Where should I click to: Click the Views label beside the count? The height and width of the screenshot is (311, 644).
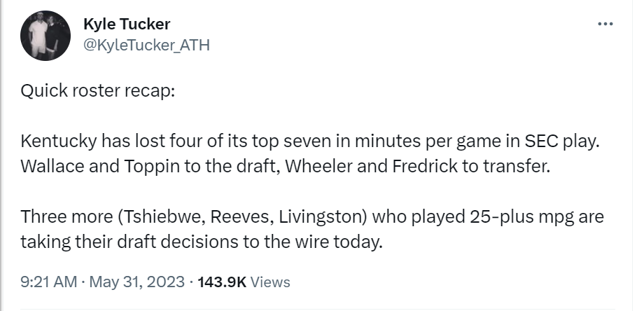tap(270, 282)
